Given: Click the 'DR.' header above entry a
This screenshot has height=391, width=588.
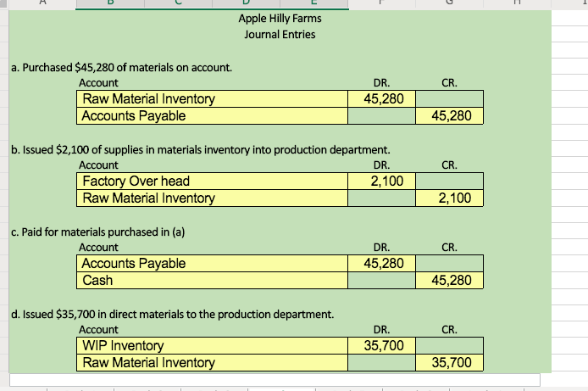Looking at the screenshot, I should 382,82.
